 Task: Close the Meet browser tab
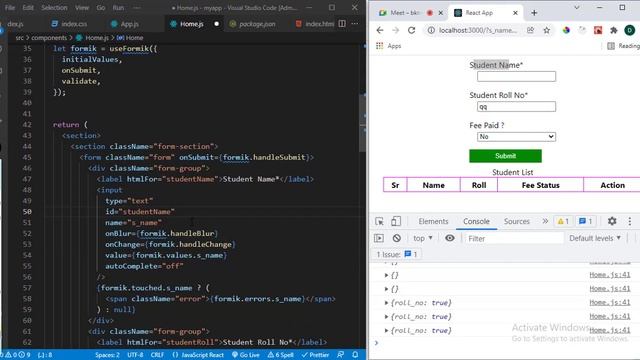pos(441,13)
